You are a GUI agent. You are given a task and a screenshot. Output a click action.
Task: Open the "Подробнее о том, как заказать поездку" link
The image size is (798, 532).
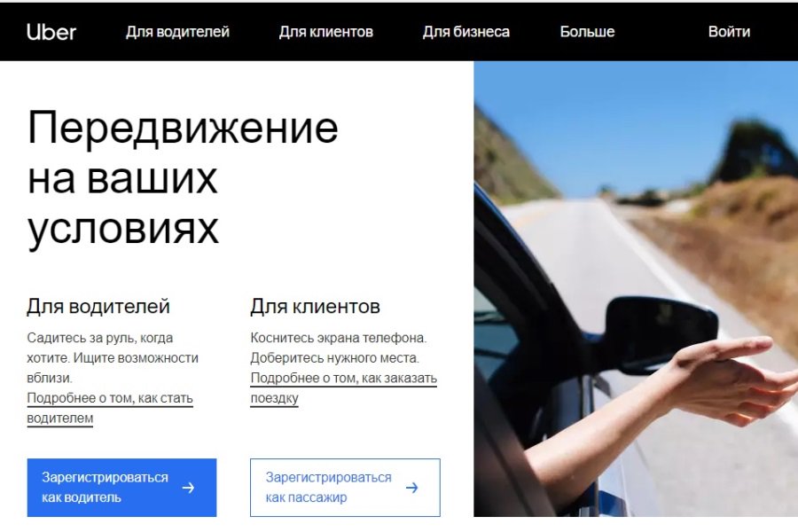tap(343, 388)
